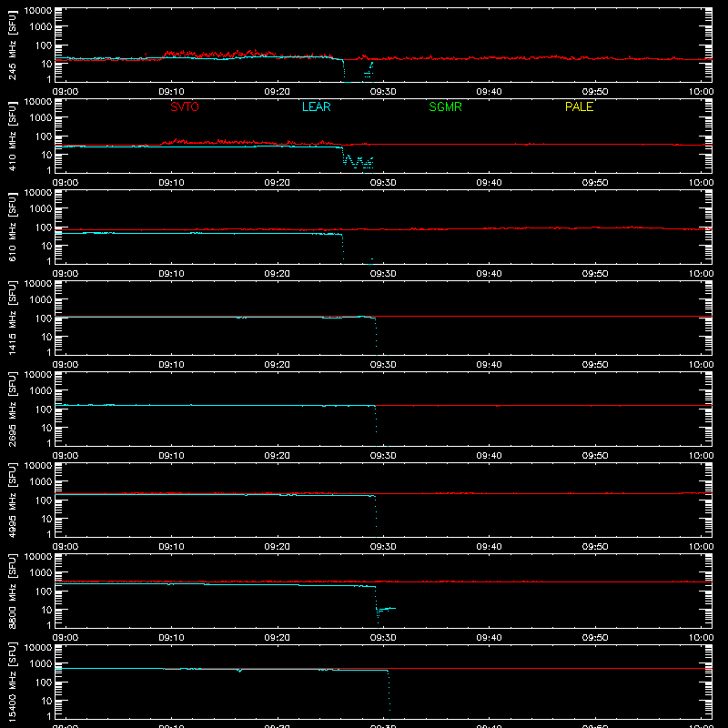728x728 pixels.
Task: Click the 100 tick value on 8800 MHz axis
Action: (44, 591)
